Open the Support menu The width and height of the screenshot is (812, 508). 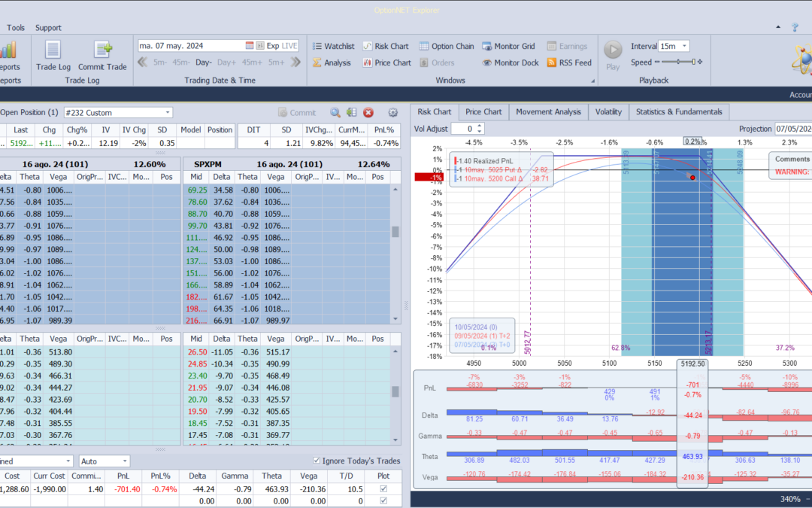click(x=48, y=28)
